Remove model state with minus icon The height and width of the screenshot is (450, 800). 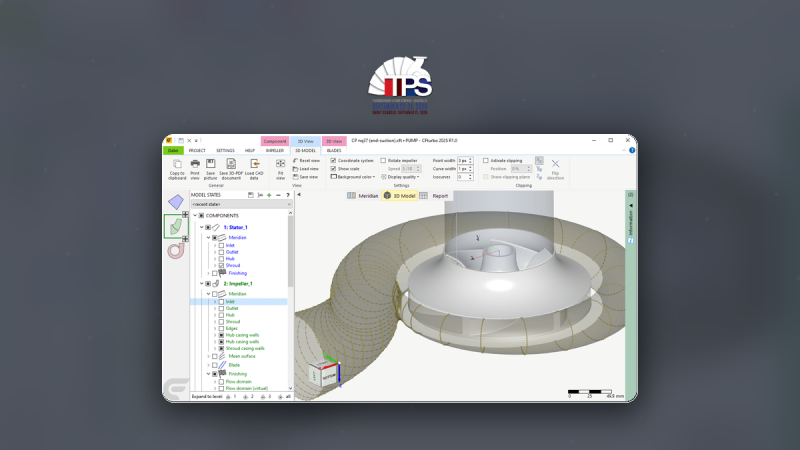pos(279,195)
